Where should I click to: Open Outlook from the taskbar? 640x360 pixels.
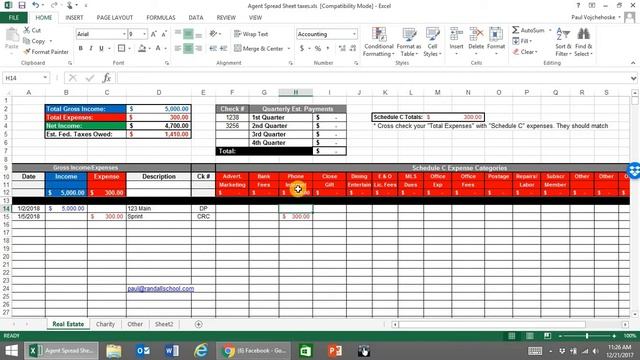tap(143, 351)
